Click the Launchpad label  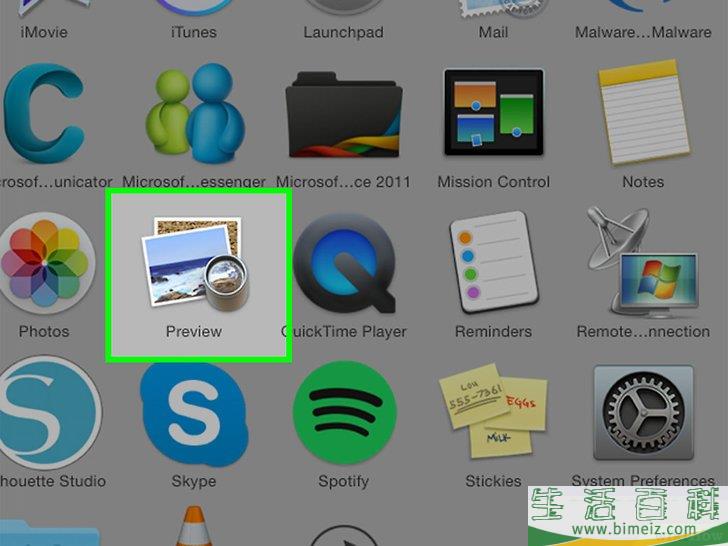(x=344, y=32)
